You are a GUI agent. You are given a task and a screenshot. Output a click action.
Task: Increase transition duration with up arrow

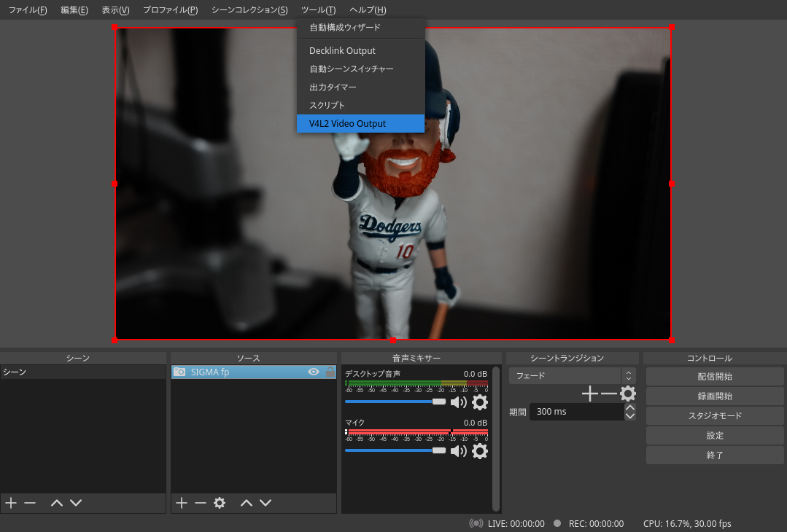630,407
